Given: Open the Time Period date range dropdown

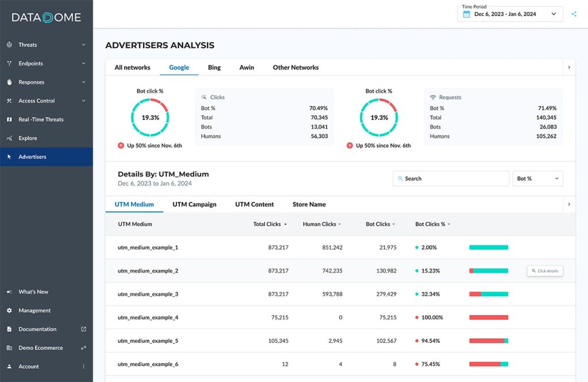Looking at the screenshot, I should point(509,14).
